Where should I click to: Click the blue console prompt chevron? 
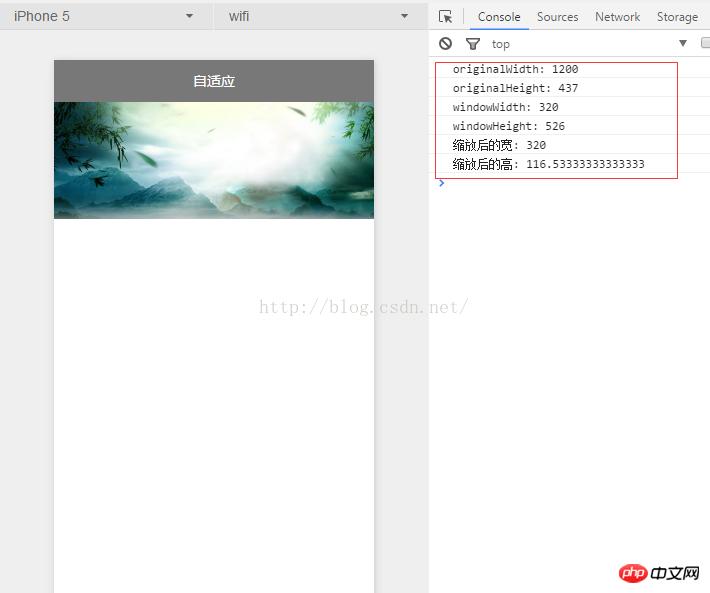tap(441, 183)
